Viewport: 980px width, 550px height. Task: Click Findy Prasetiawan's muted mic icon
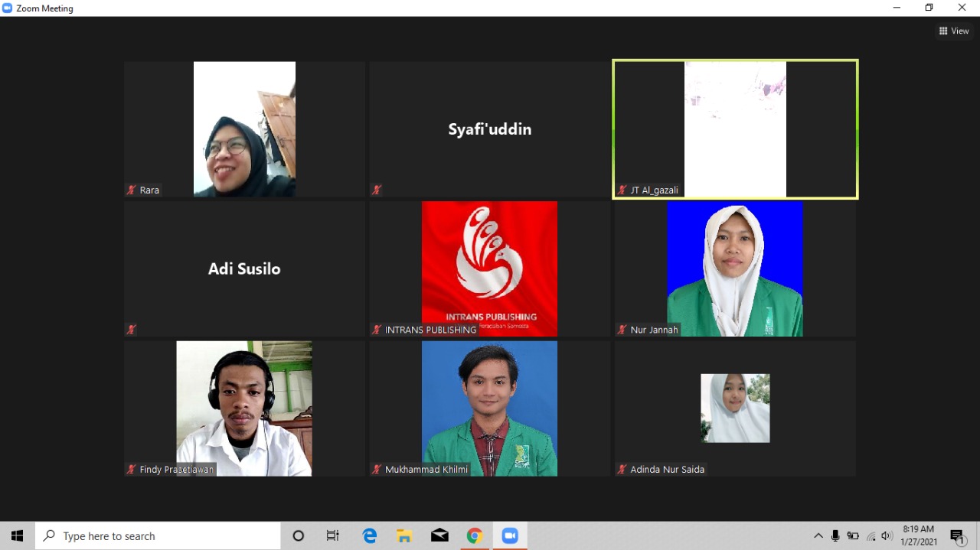132,470
